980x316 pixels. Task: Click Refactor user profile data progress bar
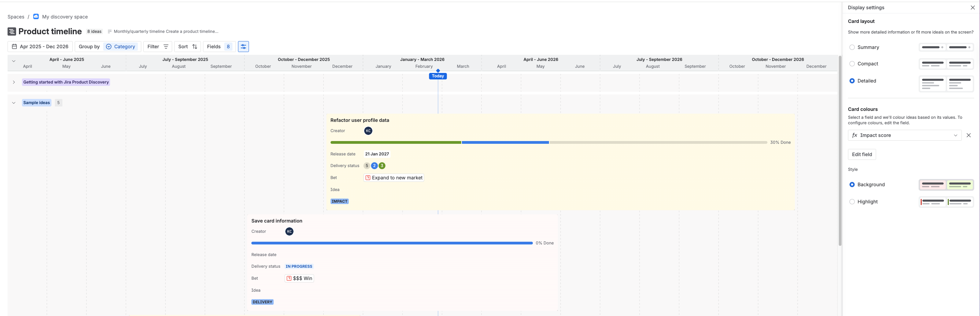point(549,142)
